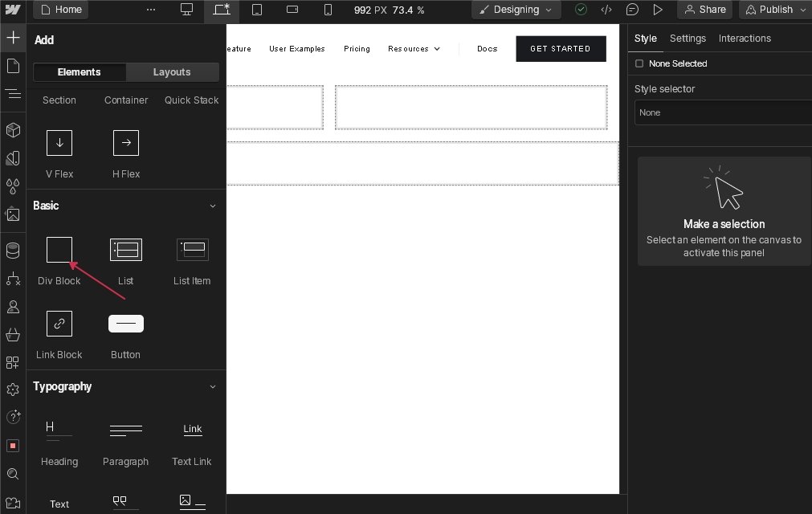Open the Pages panel in sidebar
This screenshot has height=514, width=812.
click(x=13, y=66)
